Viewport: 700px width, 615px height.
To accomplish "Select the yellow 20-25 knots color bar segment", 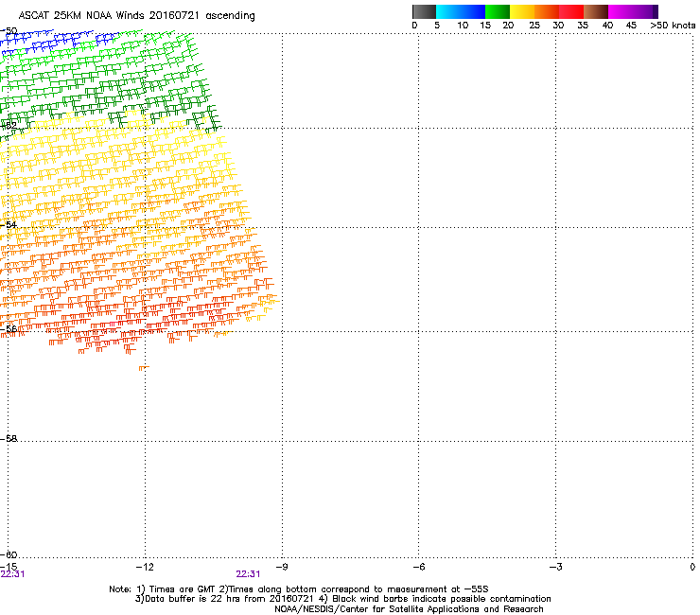I will click(522, 11).
